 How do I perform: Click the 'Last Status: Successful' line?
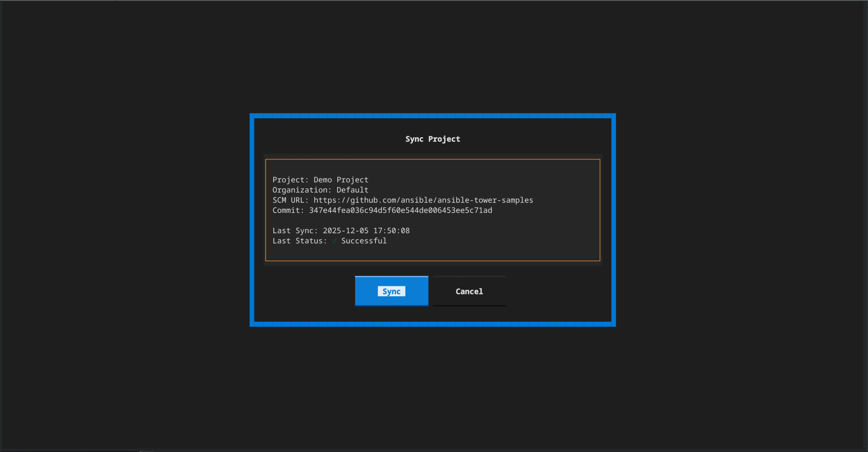[329, 241]
